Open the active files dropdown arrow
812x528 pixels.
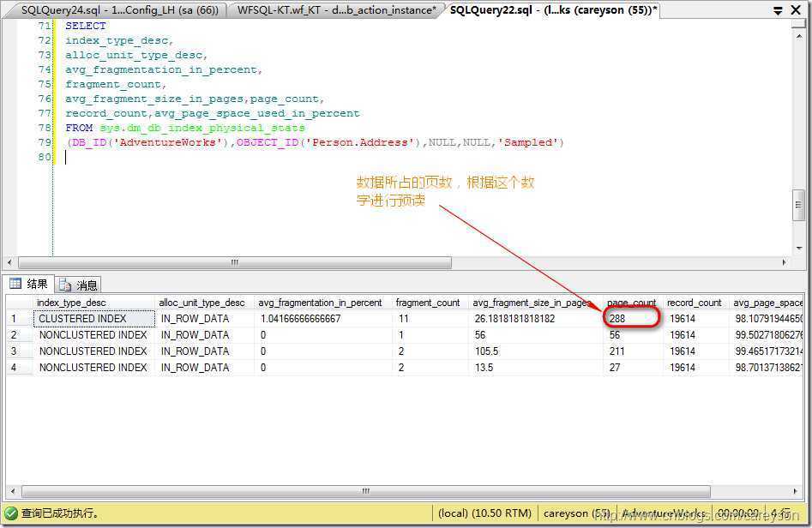click(x=778, y=10)
